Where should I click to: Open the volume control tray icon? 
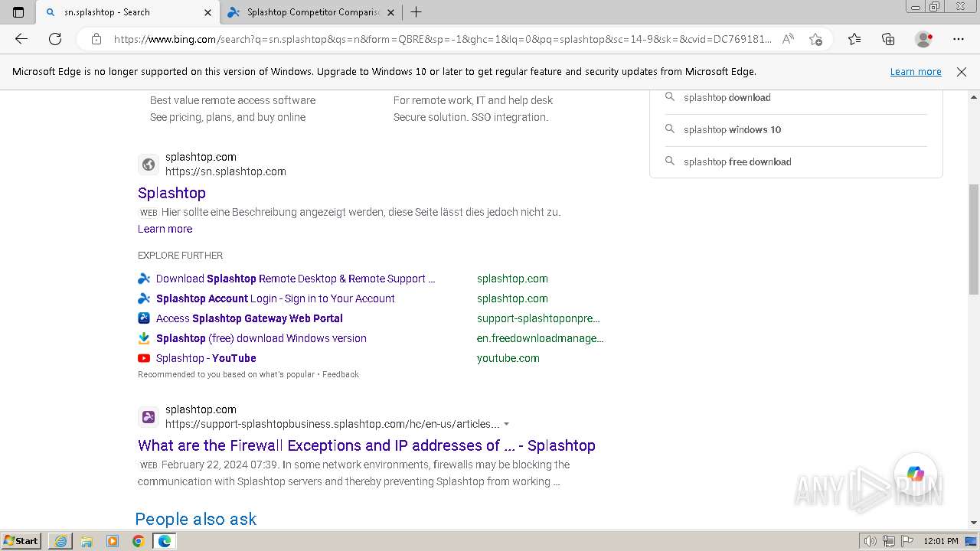coord(871,541)
